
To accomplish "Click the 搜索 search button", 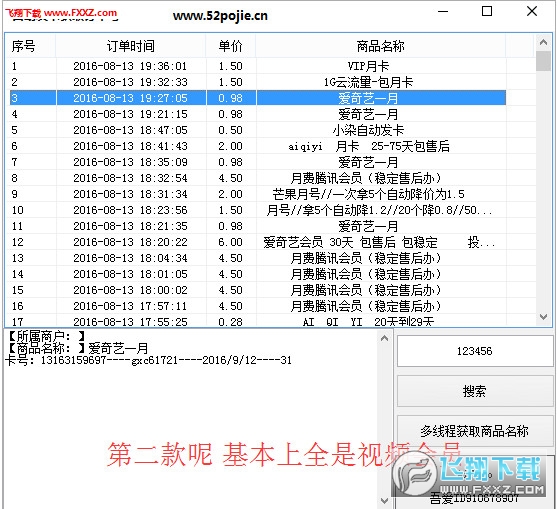I will 475,391.
